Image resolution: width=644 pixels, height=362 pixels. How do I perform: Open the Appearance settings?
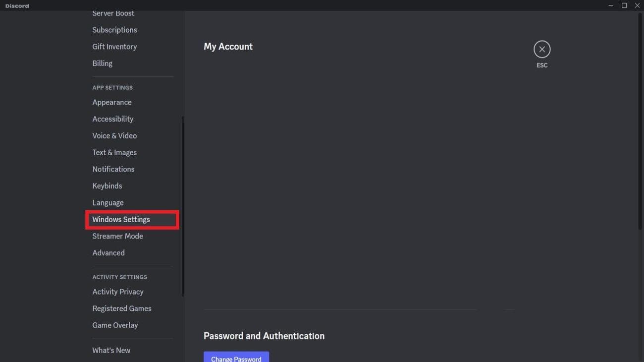point(112,102)
